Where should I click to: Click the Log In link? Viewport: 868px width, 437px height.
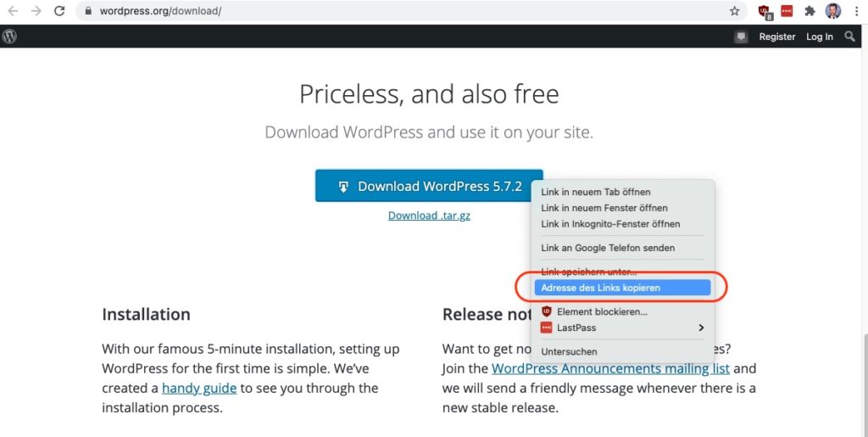pyautogui.click(x=820, y=36)
